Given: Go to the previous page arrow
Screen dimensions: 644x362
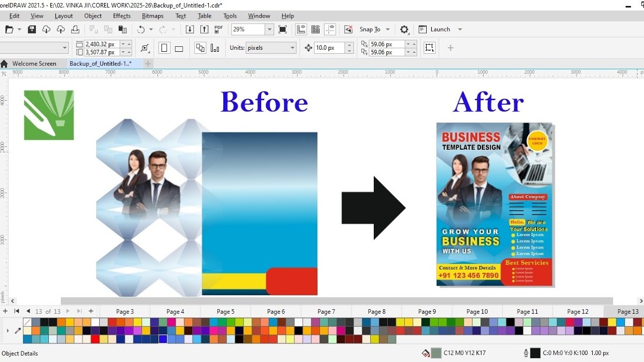Looking at the screenshot, I should [x=28, y=311].
